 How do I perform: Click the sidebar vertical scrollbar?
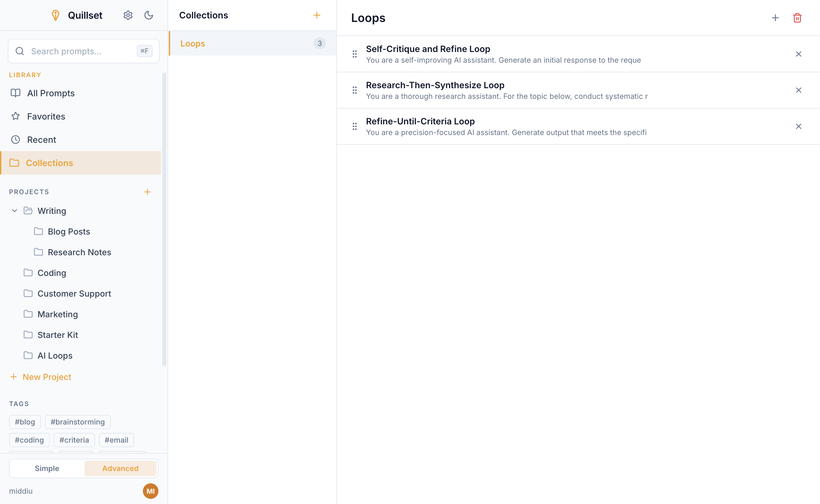164,219
